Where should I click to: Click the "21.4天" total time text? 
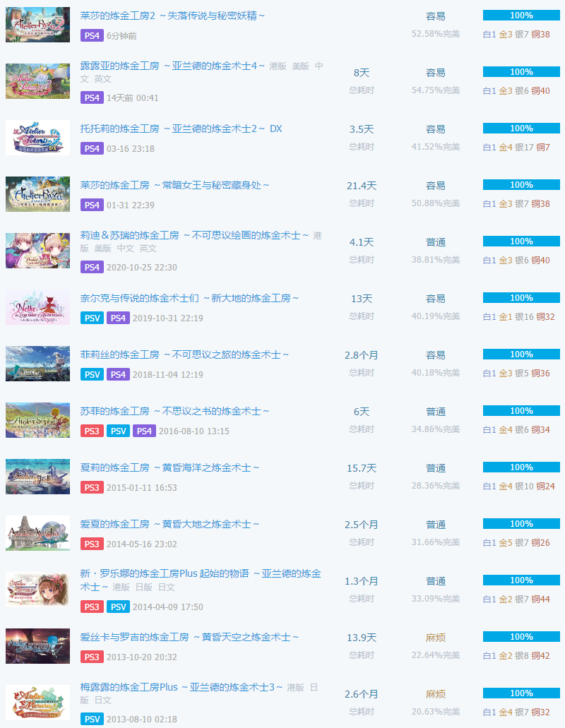coord(362,186)
